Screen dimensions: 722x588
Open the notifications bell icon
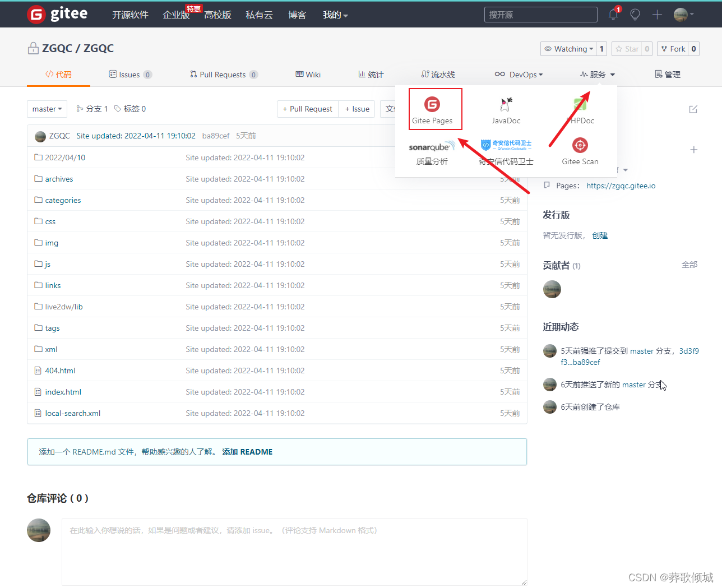613,15
